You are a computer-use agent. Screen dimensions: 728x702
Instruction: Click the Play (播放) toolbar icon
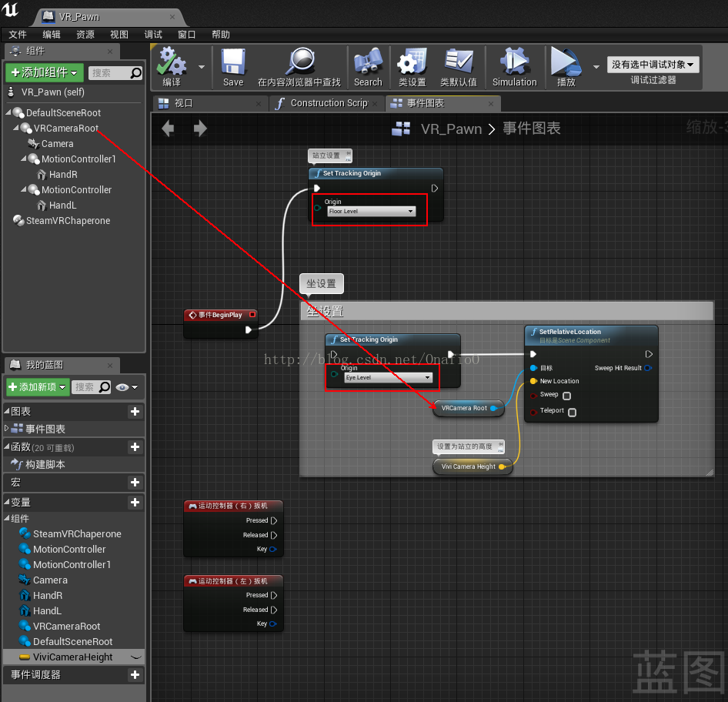click(566, 62)
